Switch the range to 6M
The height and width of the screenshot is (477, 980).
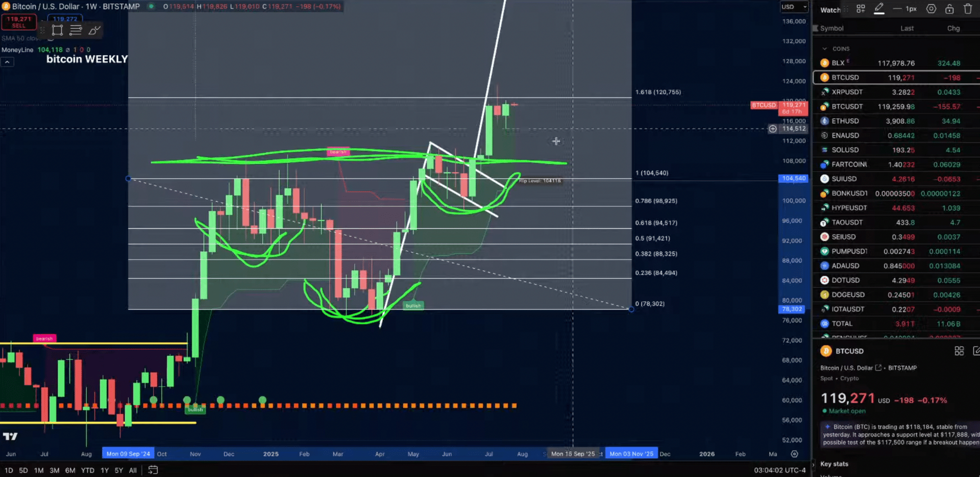(x=70, y=470)
